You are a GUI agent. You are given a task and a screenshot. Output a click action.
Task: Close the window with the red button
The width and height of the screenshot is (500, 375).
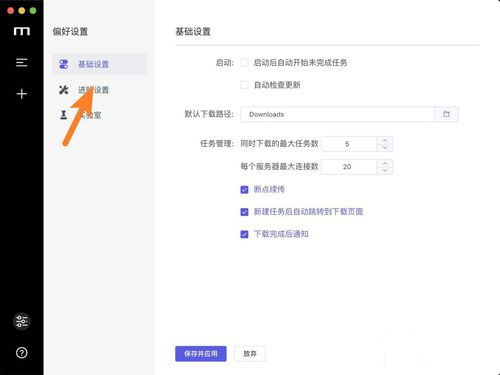pyautogui.click(x=10, y=11)
